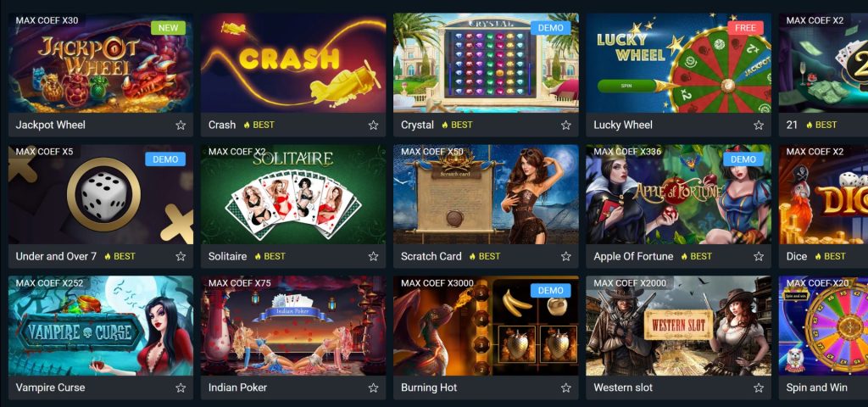The image size is (868, 407).
Task: Select the Western Slot game image
Action: pos(679,326)
